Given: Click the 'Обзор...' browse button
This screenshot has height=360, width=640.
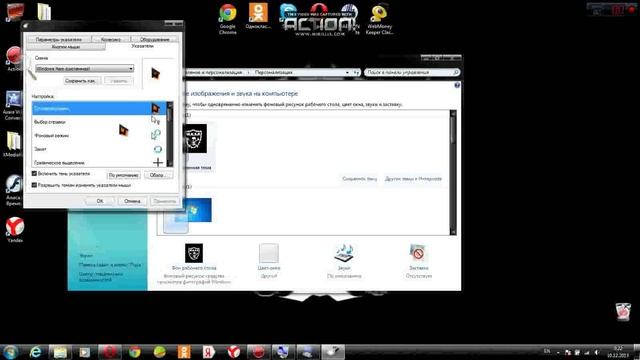Looking at the screenshot, I should [158, 175].
